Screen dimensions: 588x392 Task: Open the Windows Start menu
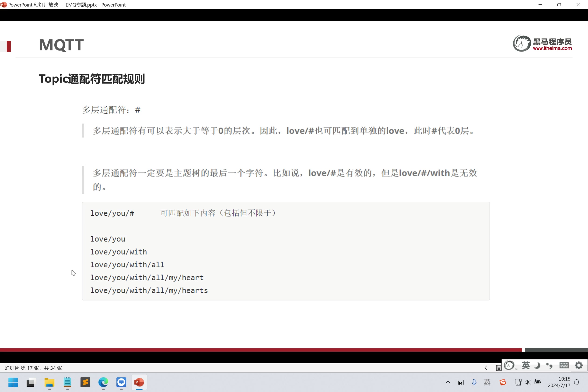[x=13, y=382]
